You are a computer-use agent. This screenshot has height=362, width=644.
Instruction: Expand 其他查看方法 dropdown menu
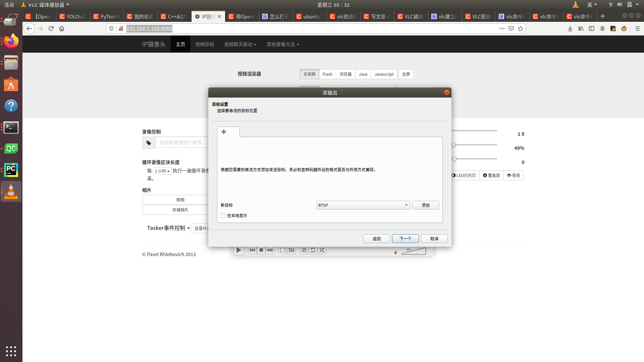283,44
